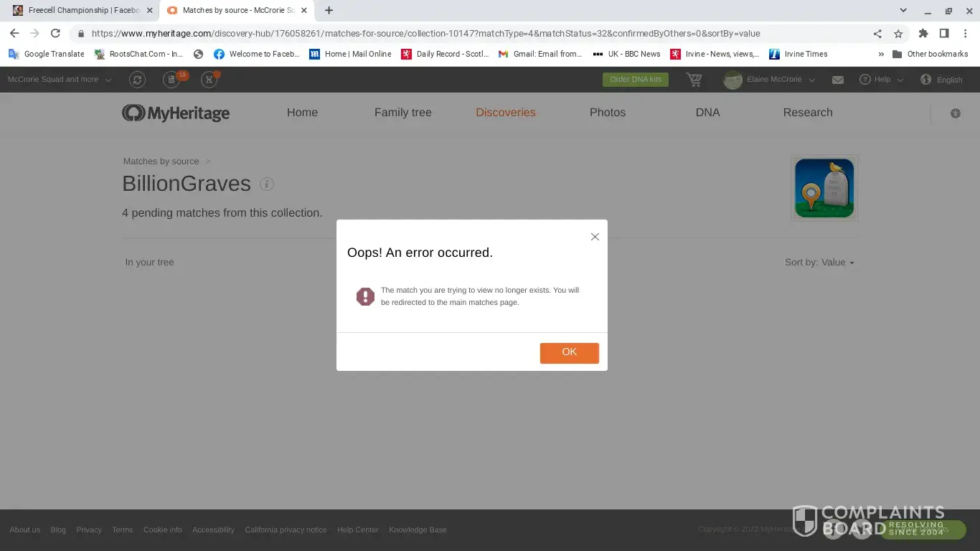This screenshot has width=980, height=551.
Task: Click the sync circle icon in top bar
Action: click(x=137, y=80)
